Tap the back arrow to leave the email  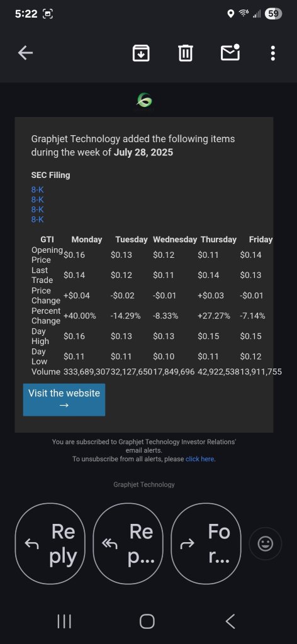point(25,53)
